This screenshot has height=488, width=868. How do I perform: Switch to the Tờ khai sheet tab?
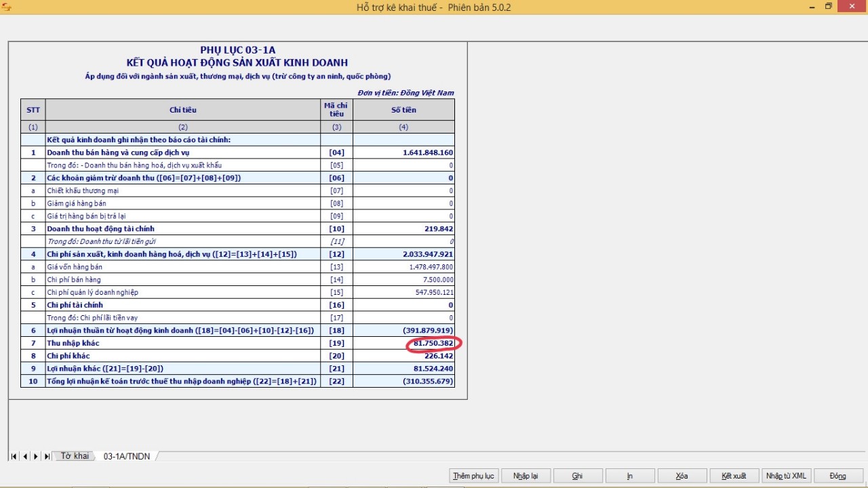coord(75,456)
